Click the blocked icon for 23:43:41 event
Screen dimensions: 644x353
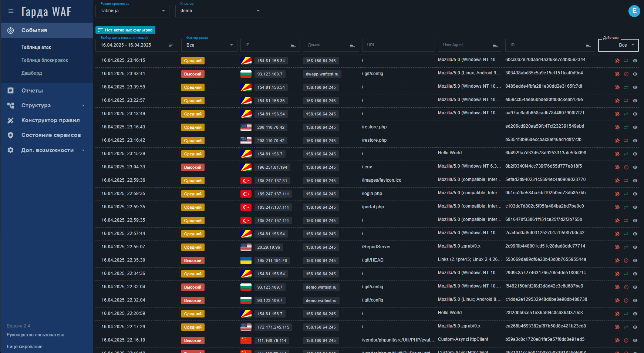pos(626,74)
